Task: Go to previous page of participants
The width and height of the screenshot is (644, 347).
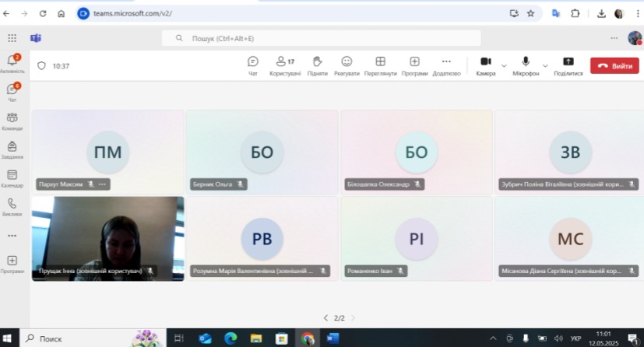Action: [x=326, y=318]
